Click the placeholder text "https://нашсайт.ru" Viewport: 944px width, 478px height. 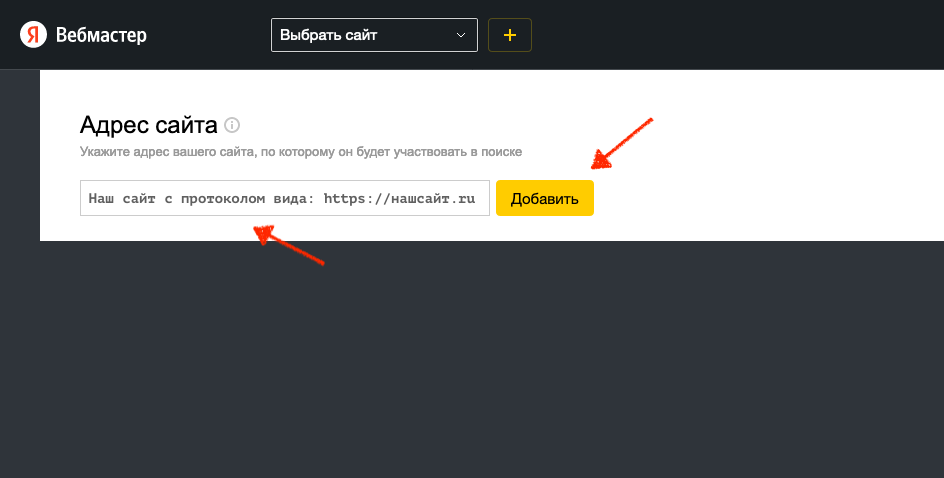pyautogui.click(x=399, y=198)
